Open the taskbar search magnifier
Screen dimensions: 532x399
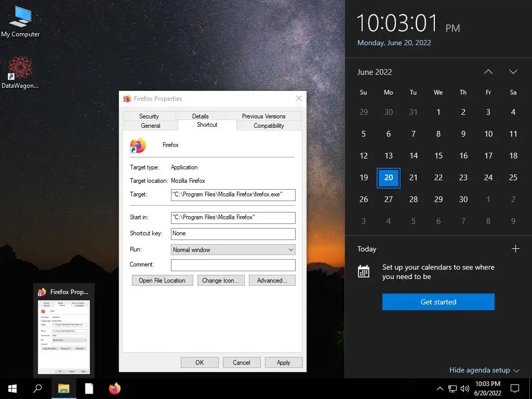pyautogui.click(x=37, y=389)
